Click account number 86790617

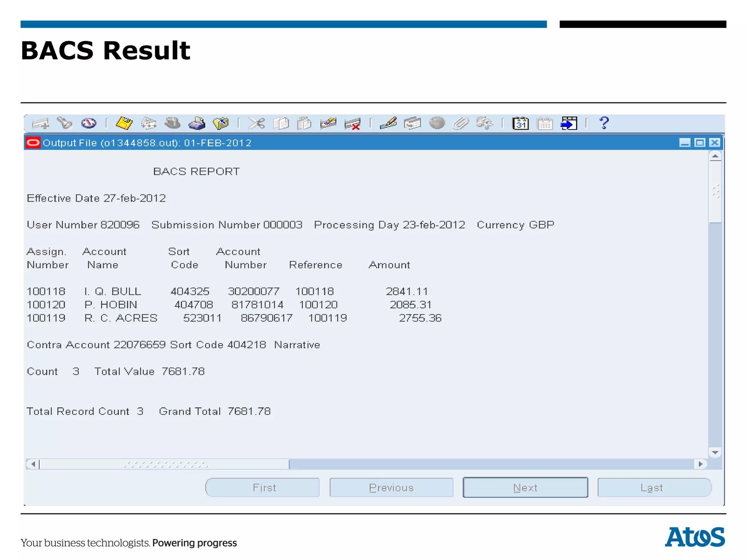pyautogui.click(x=267, y=318)
